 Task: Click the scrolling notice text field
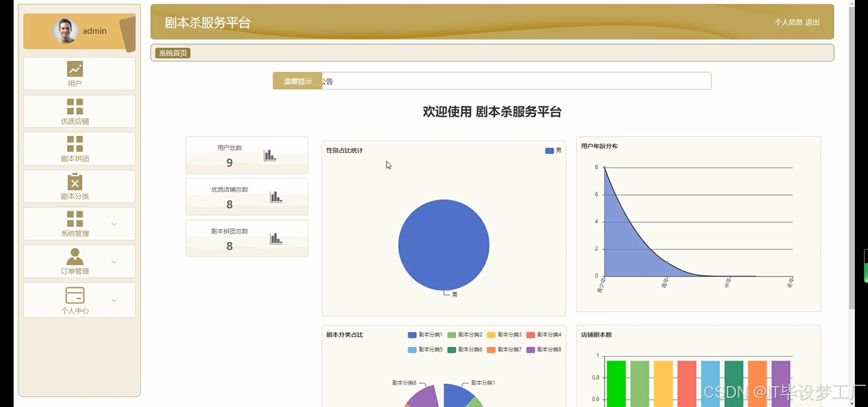tap(516, 81)
